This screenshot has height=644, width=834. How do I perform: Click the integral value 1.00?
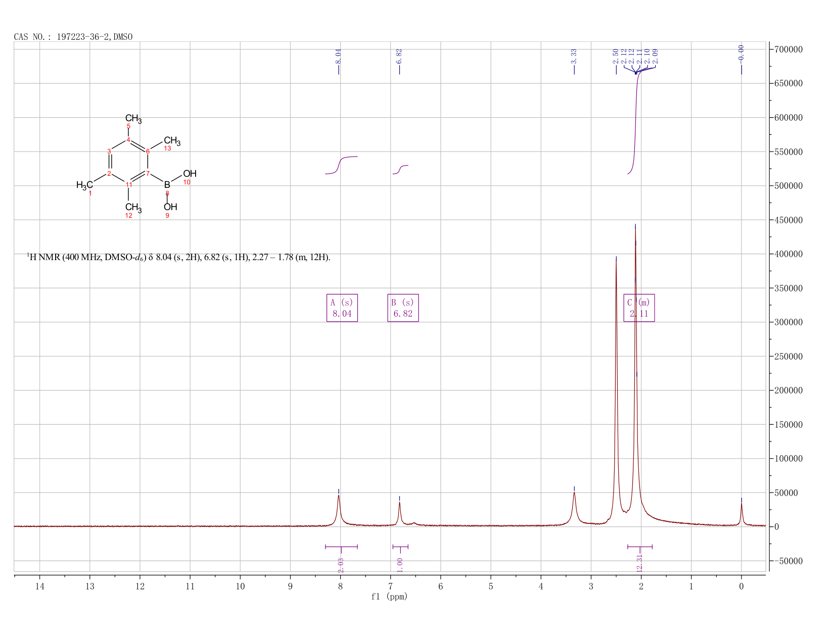(x=400, y=565)
